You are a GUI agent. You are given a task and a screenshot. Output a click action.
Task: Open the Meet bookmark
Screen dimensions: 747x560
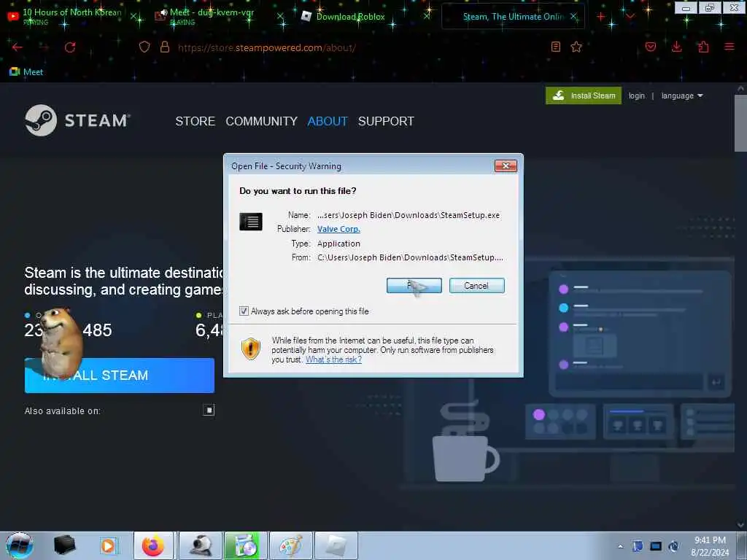click(x=26, y=72)
